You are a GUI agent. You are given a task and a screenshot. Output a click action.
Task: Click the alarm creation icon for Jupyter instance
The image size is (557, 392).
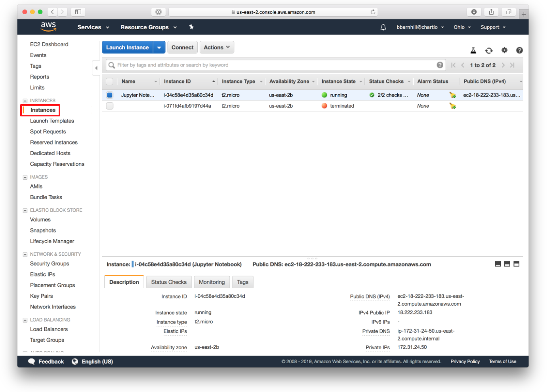[x=452, y=95]
